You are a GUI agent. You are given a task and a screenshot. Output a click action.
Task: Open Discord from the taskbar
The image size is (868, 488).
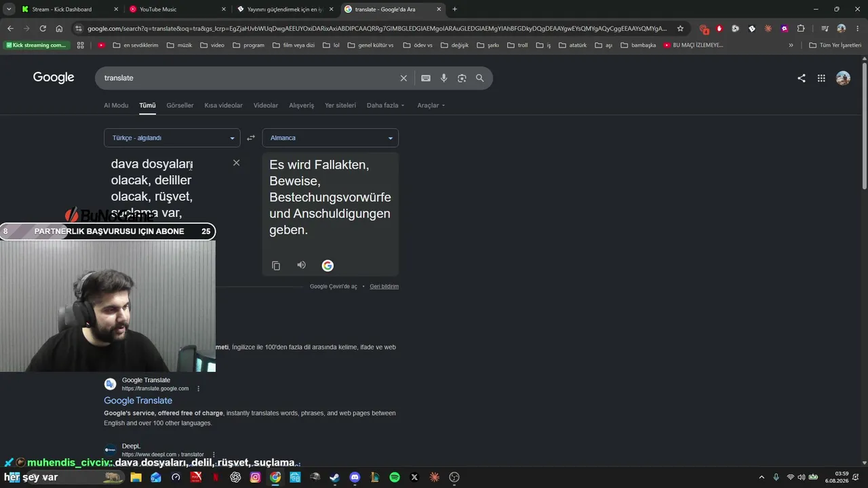(x=355, y=477)
